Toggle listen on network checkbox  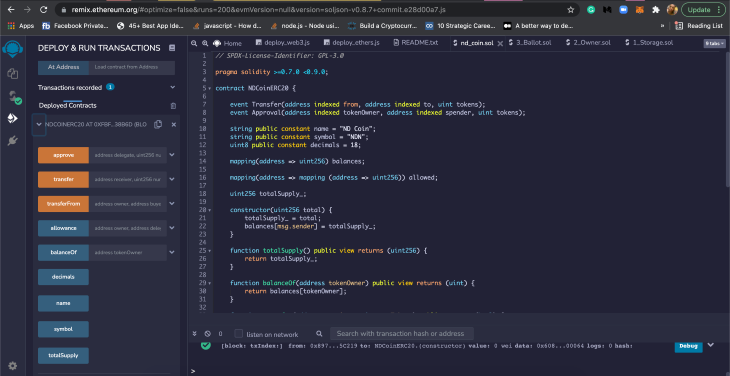tap(238, 334)
